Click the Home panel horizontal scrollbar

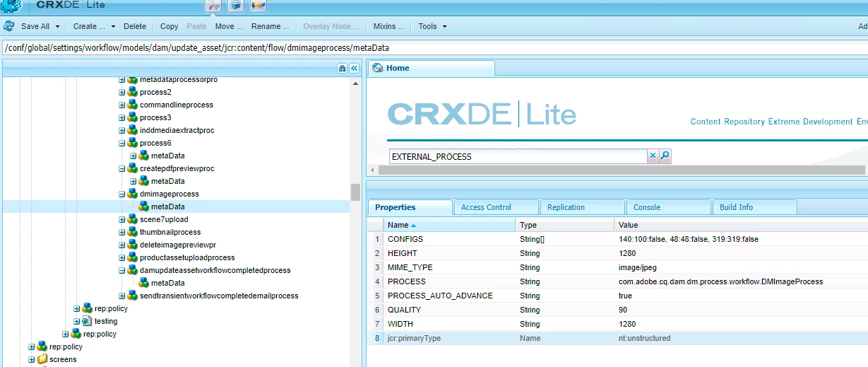tap(622, 170)
